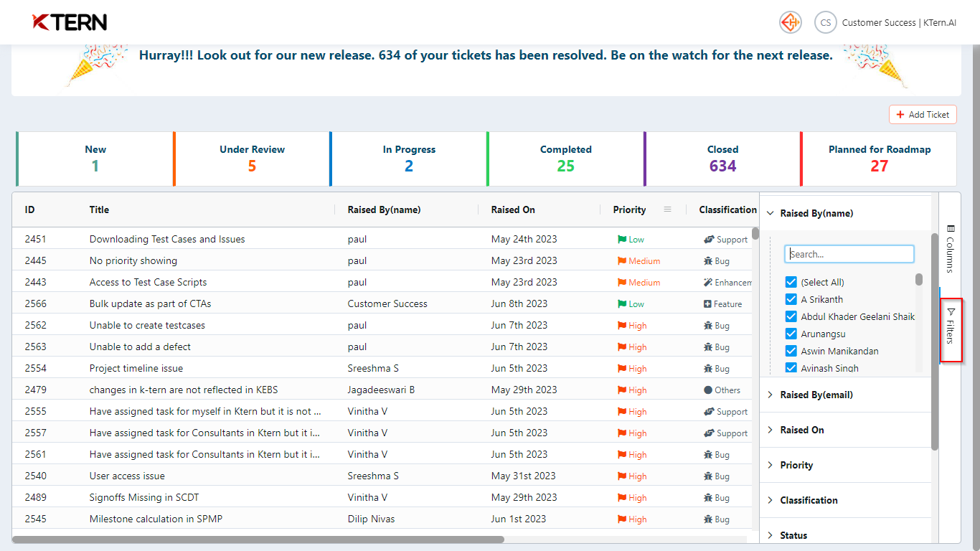Select the Under Review status card
This screenshot has width=980, height=551.
point(252,159)
